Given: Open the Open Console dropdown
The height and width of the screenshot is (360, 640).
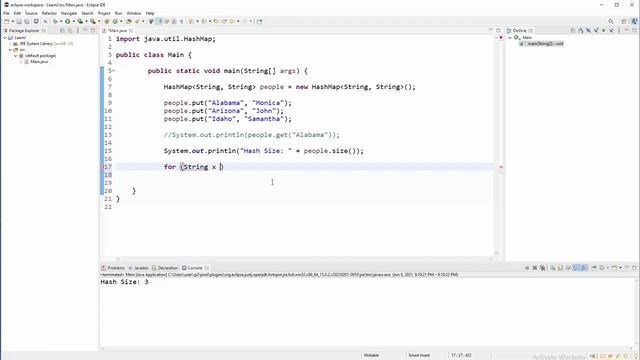Looking at the screenshot, I should click(620, 268).
